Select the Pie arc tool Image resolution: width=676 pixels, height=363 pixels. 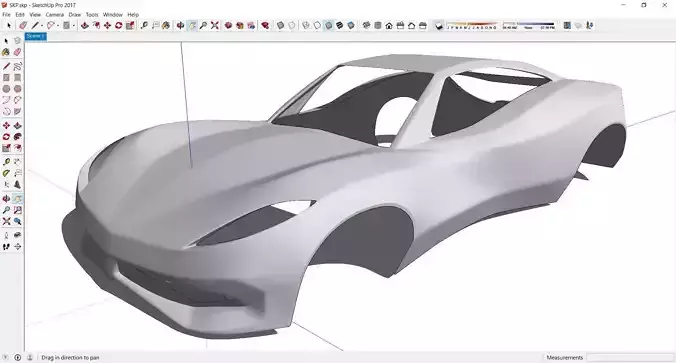click(x=17, y=111)
